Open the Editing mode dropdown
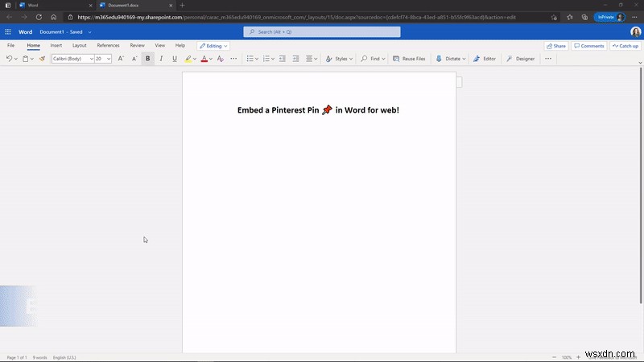Viewport: 644px width, 362px height. pyautogui.click(x=213, y=46)
